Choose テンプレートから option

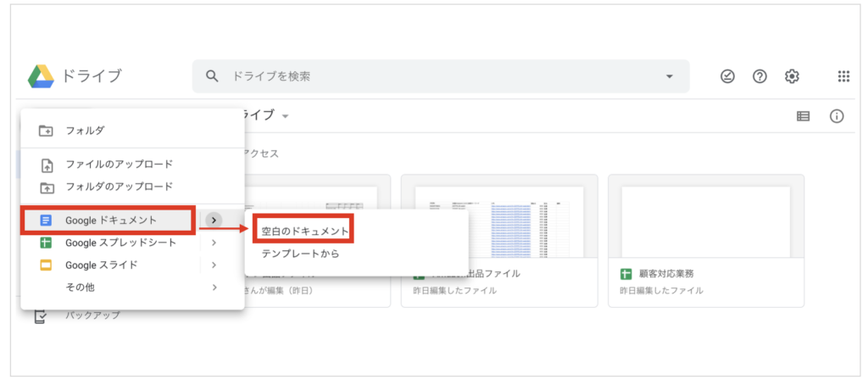[300, 254]
